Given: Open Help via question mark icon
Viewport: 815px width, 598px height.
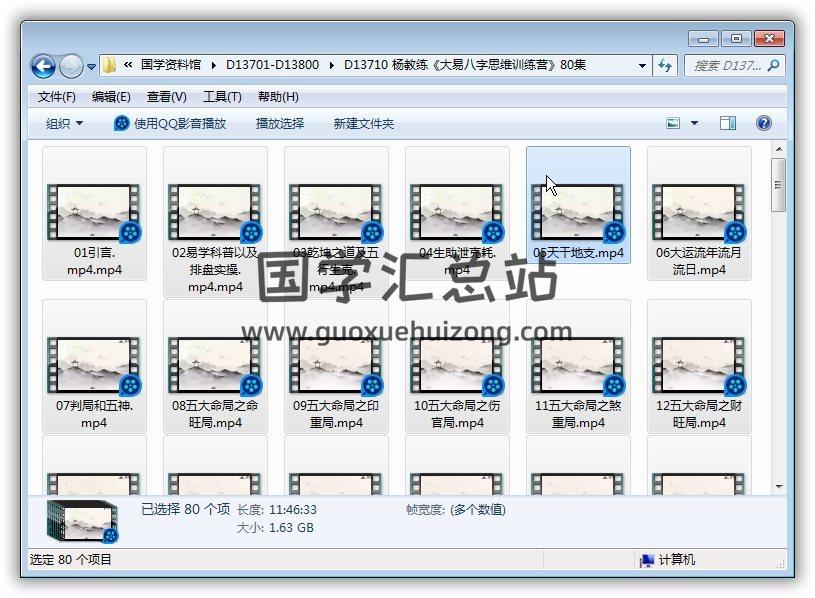Looking at the screenshot, I should click(764, 123).
